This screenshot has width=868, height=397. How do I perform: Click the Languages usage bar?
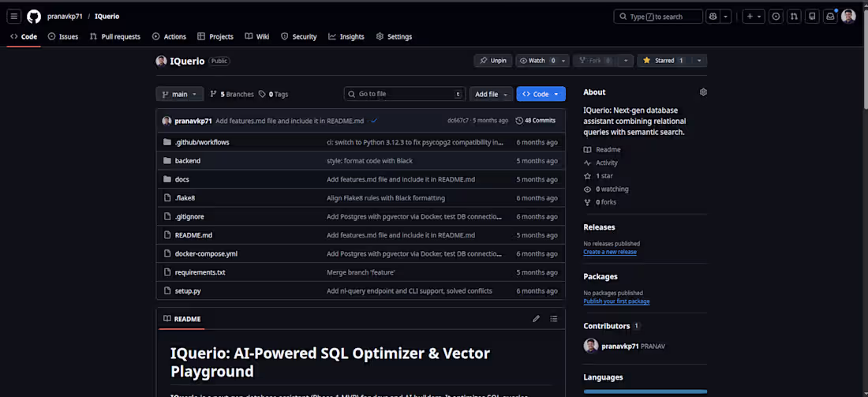(x=645, y=391)
